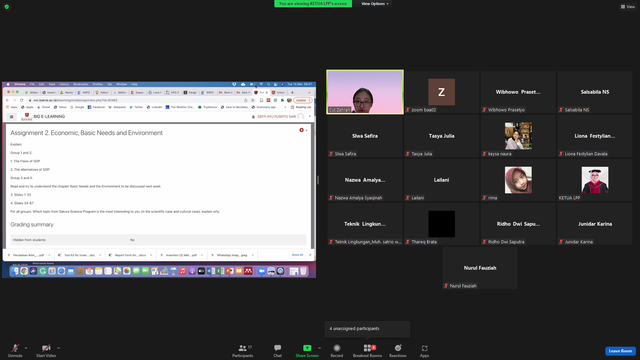Open the View Options dropdown

[x=375, y=4]
